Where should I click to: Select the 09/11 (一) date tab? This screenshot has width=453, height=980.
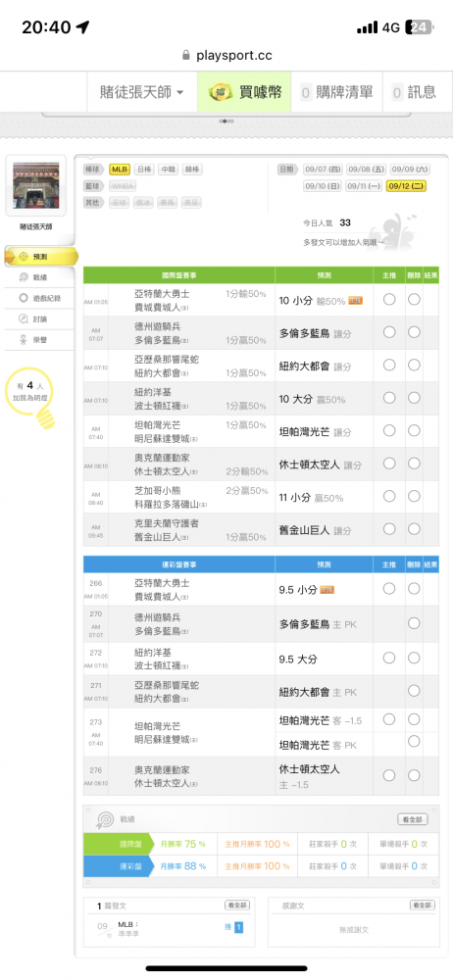tap(365, 186)
